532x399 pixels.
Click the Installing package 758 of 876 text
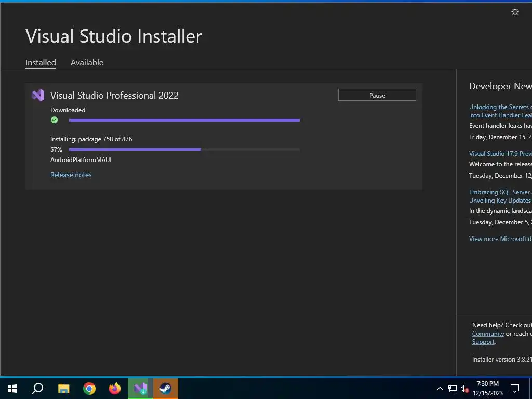click(91, 139)
